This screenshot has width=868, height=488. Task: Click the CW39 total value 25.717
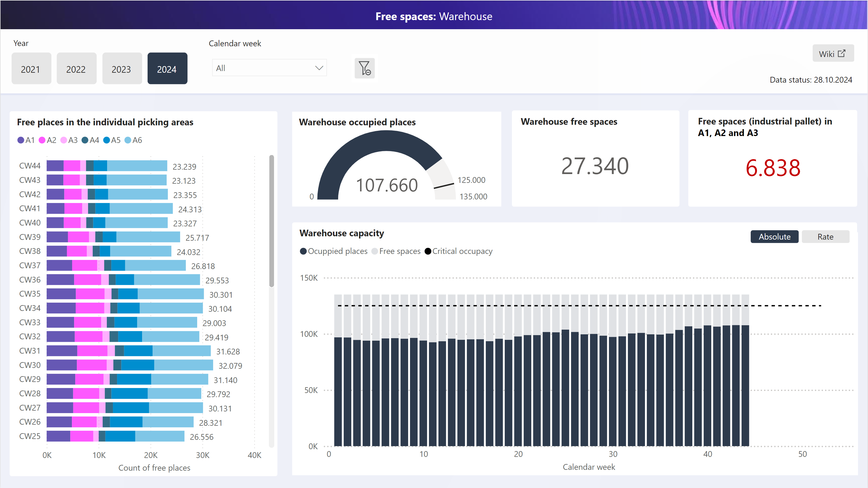197,238
